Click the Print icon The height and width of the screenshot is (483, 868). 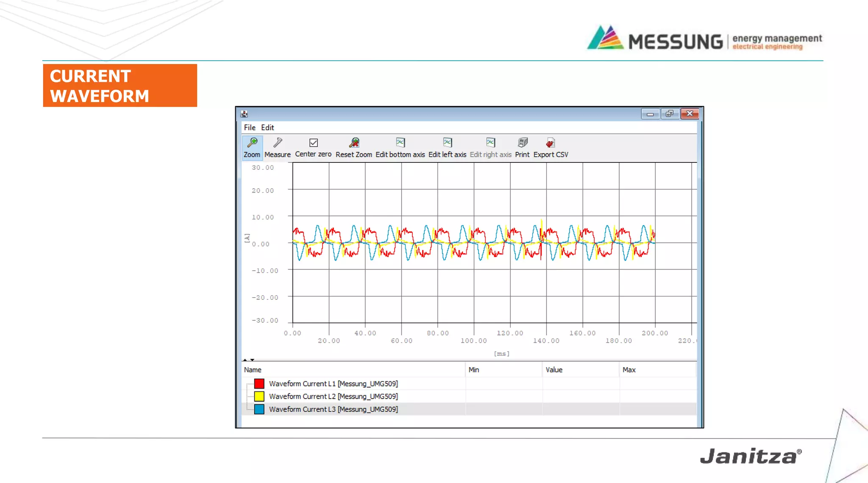click(x=522, y=143)
